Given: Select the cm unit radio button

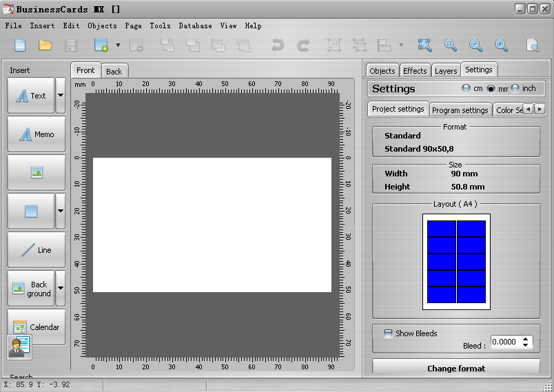Looking at the screenshot, I should point(466,89).
